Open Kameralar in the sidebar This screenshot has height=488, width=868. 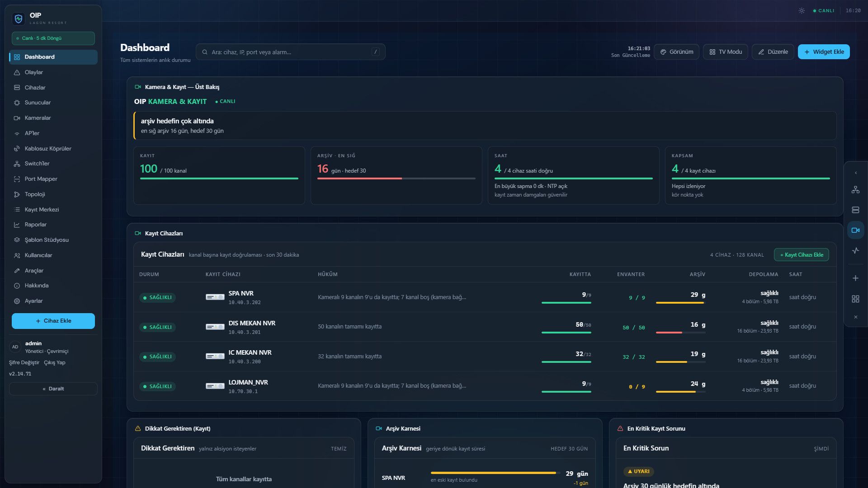pos(53,118)
